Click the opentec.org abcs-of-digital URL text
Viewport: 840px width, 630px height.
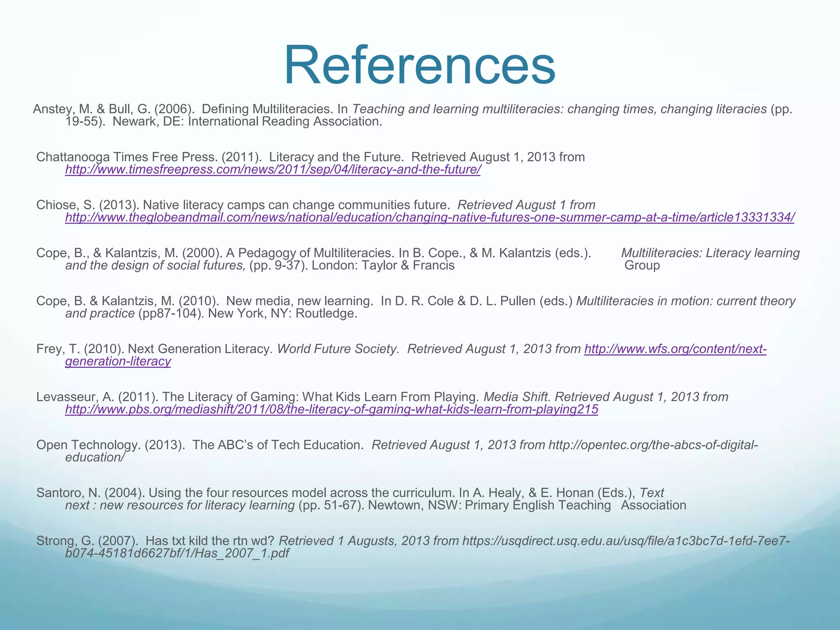click(x=653, y=445)
